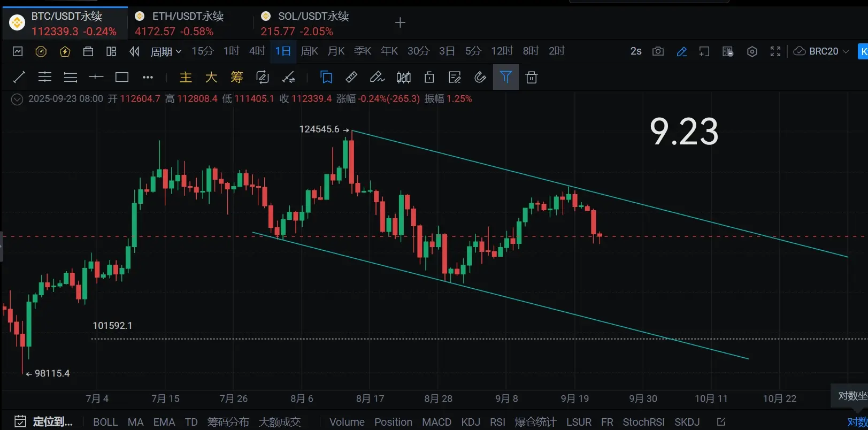Screen dimensions: 868x430
Task: Click the blue K button at top right
Action: tap(863, 51)
